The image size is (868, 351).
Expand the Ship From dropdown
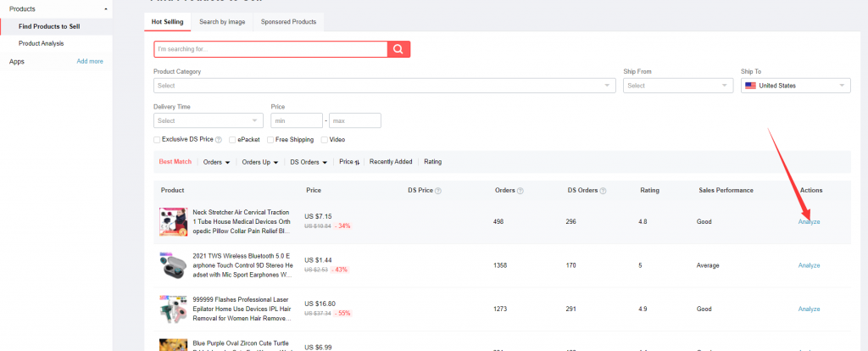[x=677, y=86]
